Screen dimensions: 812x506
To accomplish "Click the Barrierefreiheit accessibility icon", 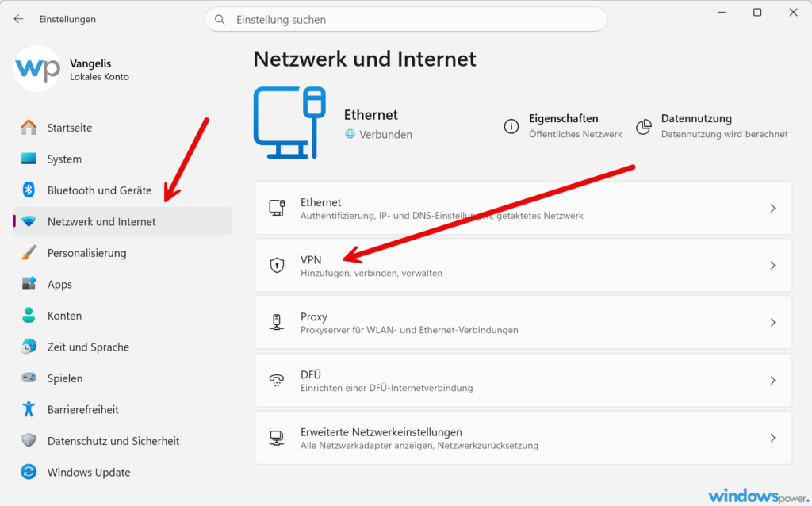I will coord(29,409).
